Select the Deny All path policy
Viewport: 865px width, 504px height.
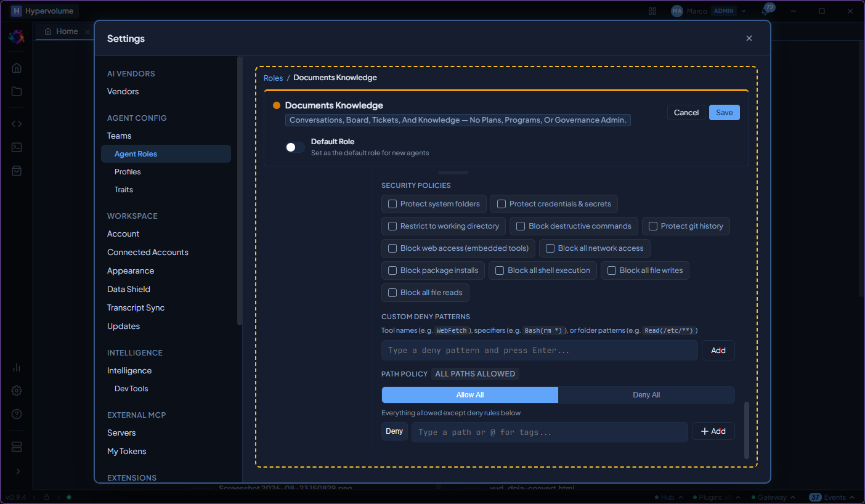(646, 395)
